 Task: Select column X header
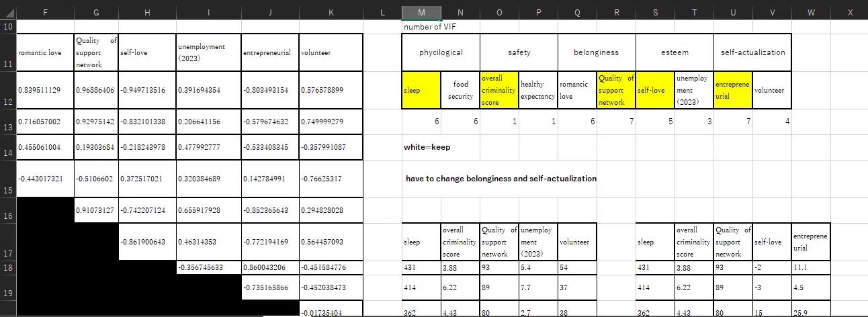click(x=849, y=11)
